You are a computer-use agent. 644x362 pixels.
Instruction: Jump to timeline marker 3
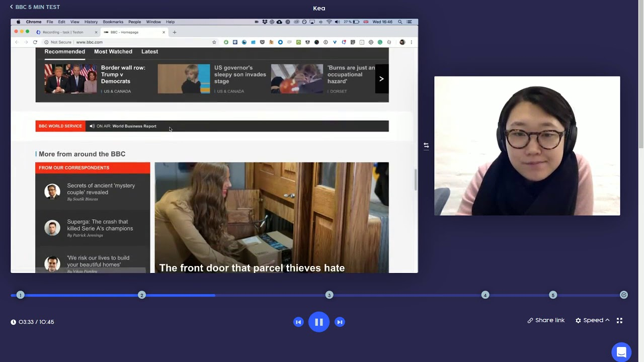[329, 295]
